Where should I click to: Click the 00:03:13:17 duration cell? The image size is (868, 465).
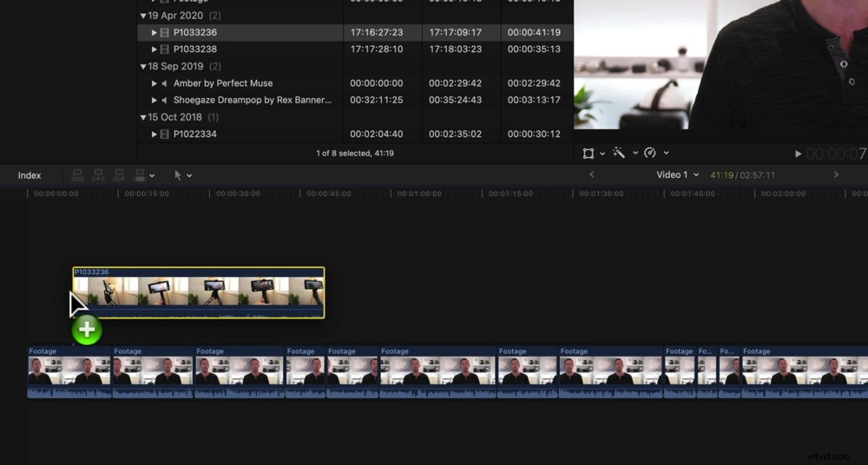point(534,100)
